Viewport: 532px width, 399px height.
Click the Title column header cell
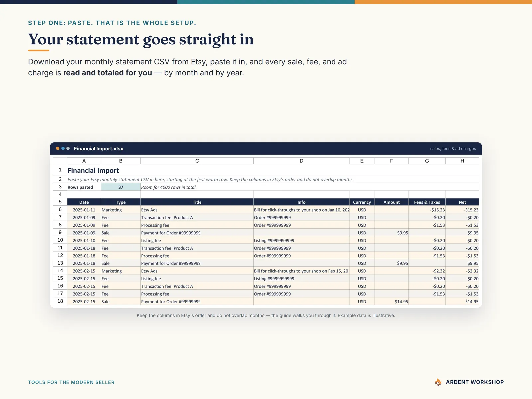pos(197,202)
